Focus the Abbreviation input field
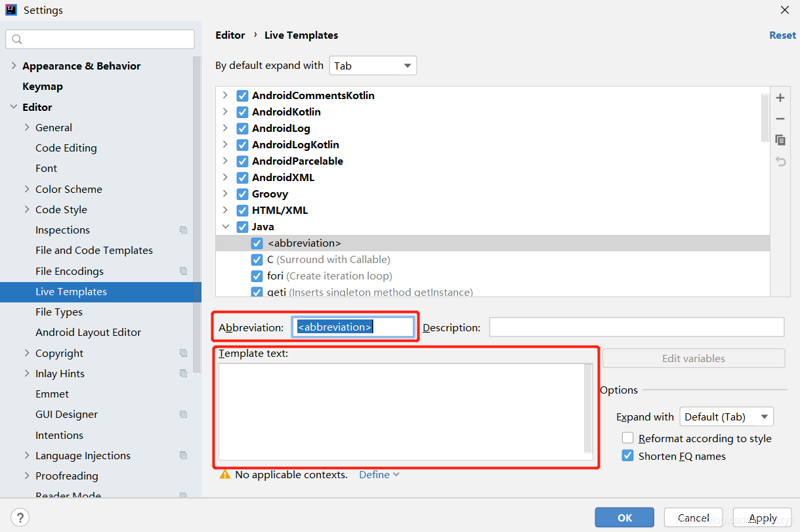The width and height of the screenshot is (800, 532). point(354,327)
